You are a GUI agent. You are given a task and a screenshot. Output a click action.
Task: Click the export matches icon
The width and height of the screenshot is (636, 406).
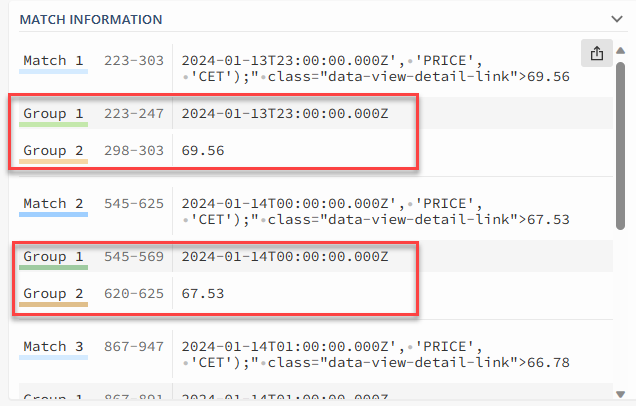point(597,54)
